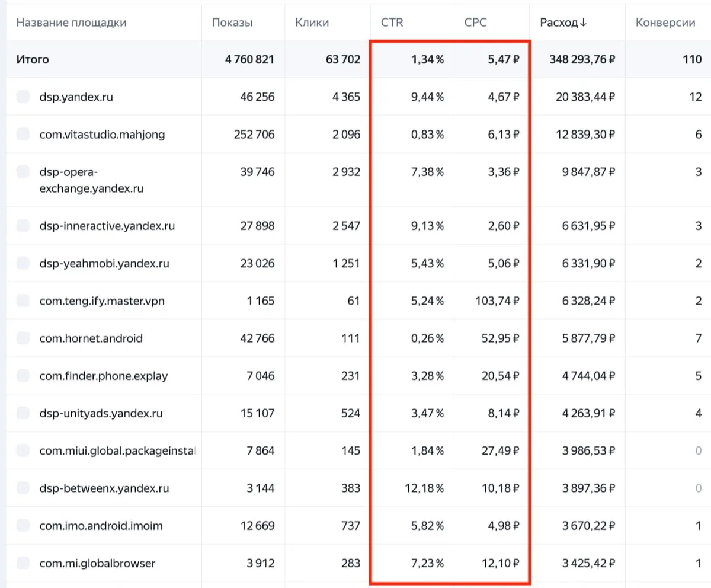711x588 pixels.
Task: Click the 252 706 impressions cell
Action: [255, 135]
